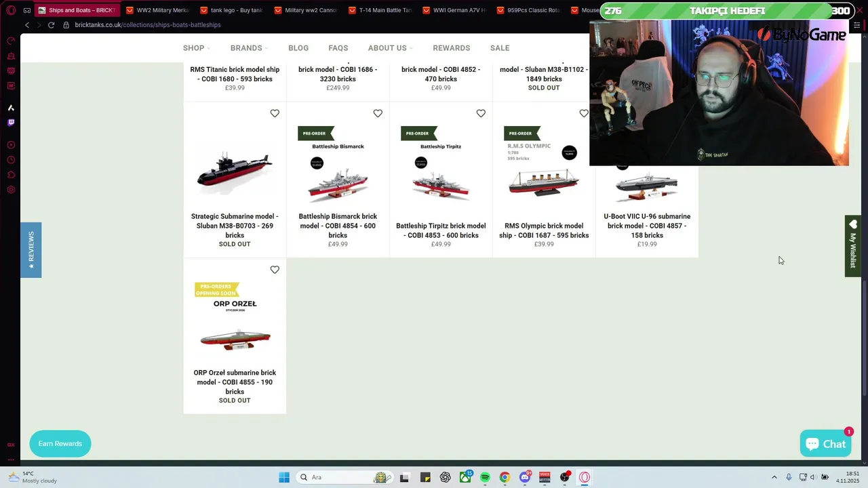Open ORP Orzeł COBI 4855 link
Image resolution: width=868 pixels, height=488 pixels.
point(235,382)
